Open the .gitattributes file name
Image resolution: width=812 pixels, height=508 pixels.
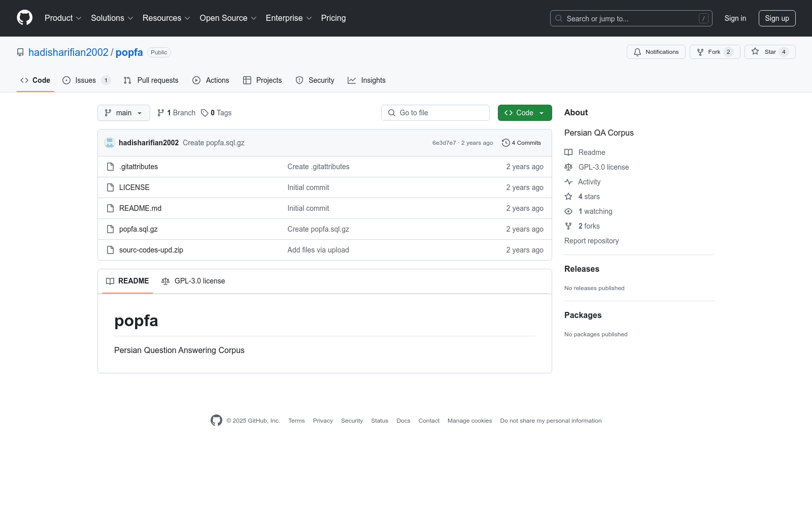(139, 167)
